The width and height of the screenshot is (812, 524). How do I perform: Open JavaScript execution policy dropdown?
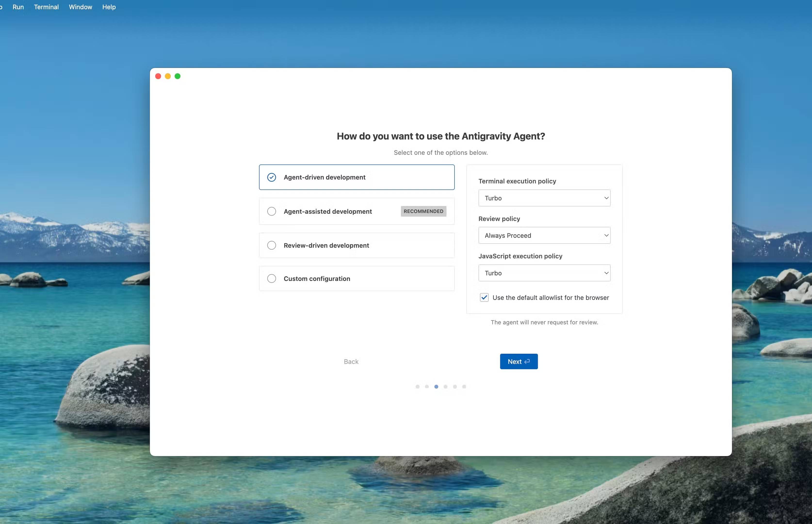coord(544,273)
